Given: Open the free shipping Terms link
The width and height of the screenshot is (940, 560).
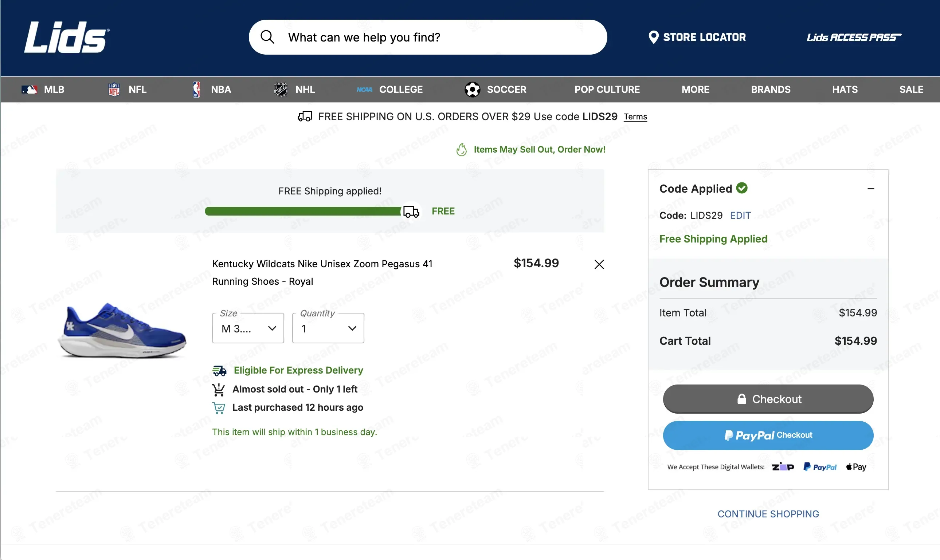Looking at the screenshot, I should pyautogui.click(x=635, y=117).
